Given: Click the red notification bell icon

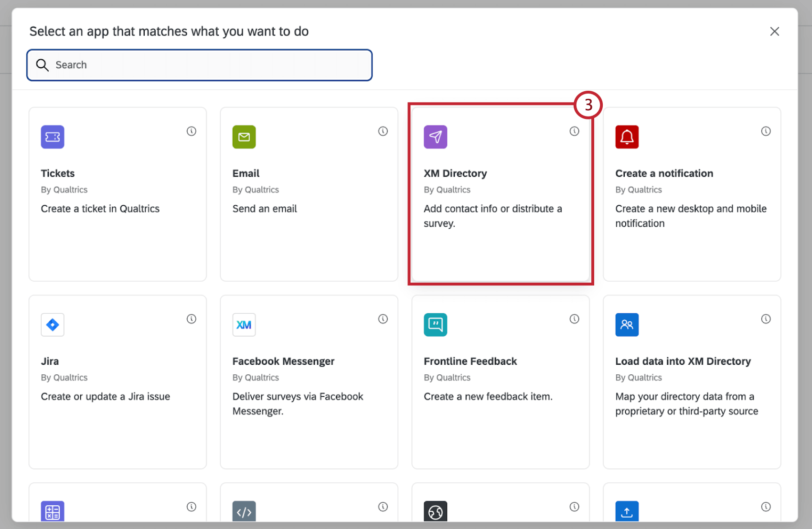Looking at the screenshot, I should click(627, 137).
